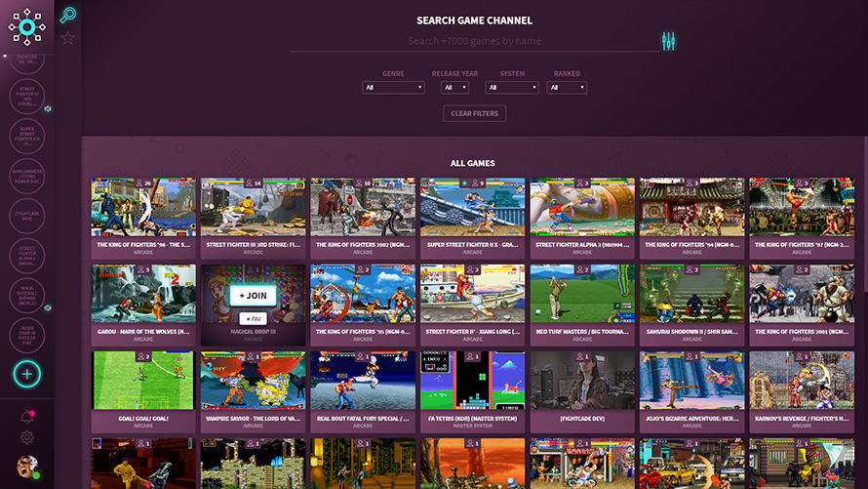Open Super Street Fighter II X thumbnail

[472, 207]
